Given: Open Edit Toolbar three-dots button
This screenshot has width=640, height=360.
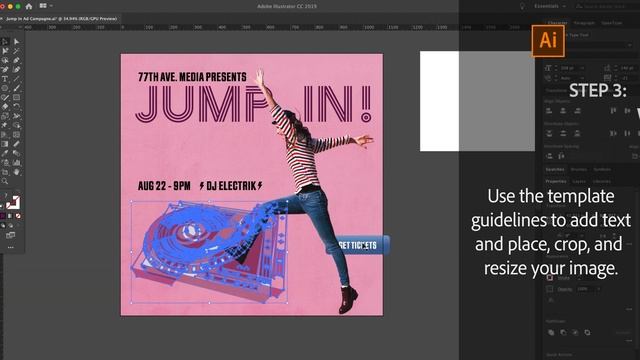Looking at the screenshot, I should click(11, 247).
